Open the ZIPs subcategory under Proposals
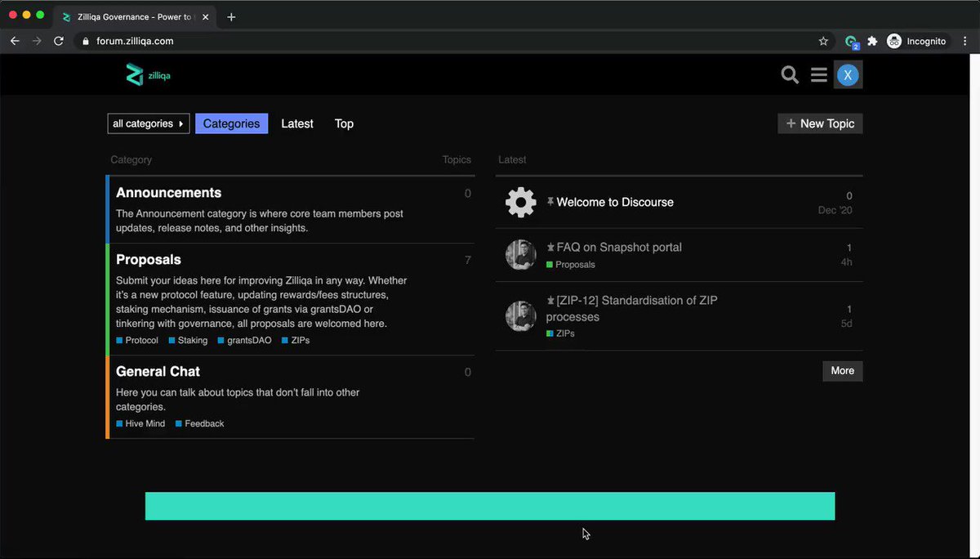980x559 pixels. pyautogui.click(x=296, y=340)
